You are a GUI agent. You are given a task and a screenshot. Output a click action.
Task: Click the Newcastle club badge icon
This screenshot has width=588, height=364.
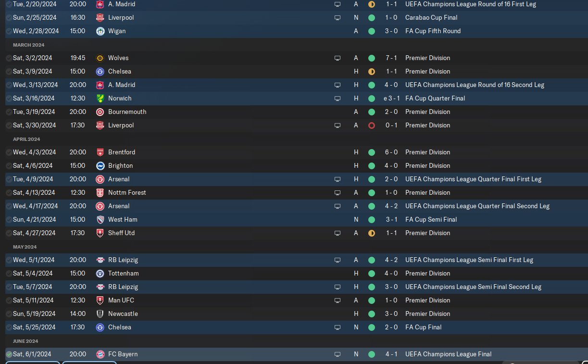(x=100, y=314)
